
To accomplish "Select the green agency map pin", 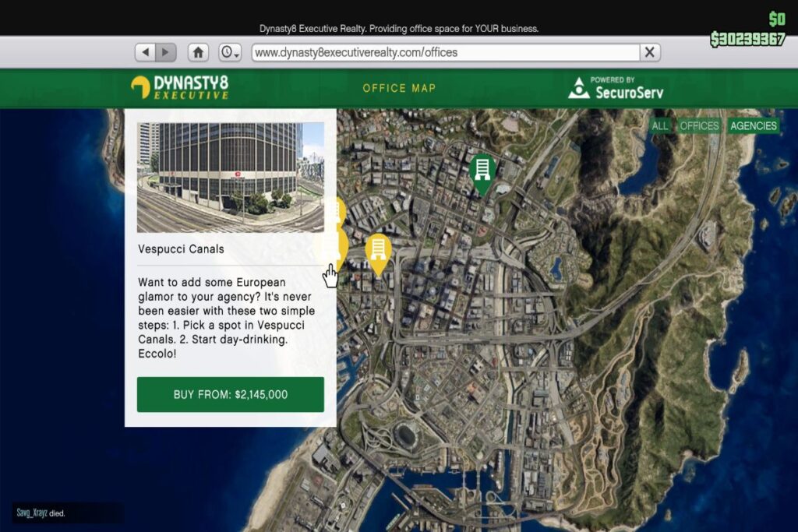I will click(x=482, y=174).
